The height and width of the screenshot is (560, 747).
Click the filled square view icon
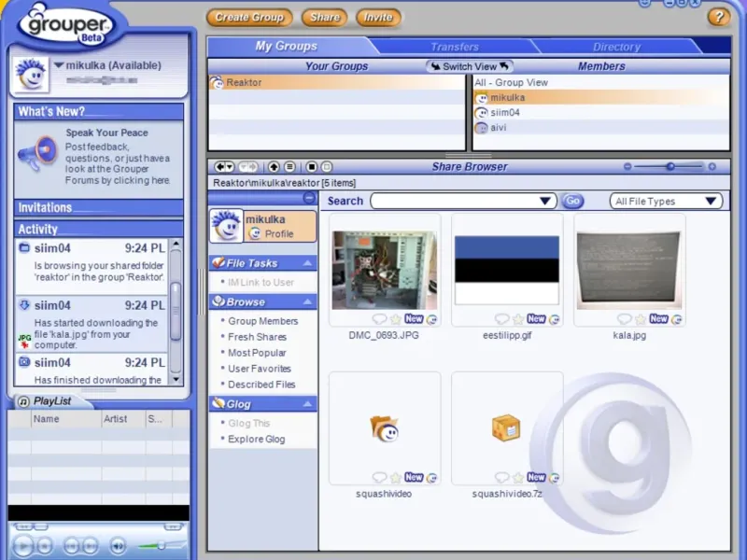tap(312, 167)
